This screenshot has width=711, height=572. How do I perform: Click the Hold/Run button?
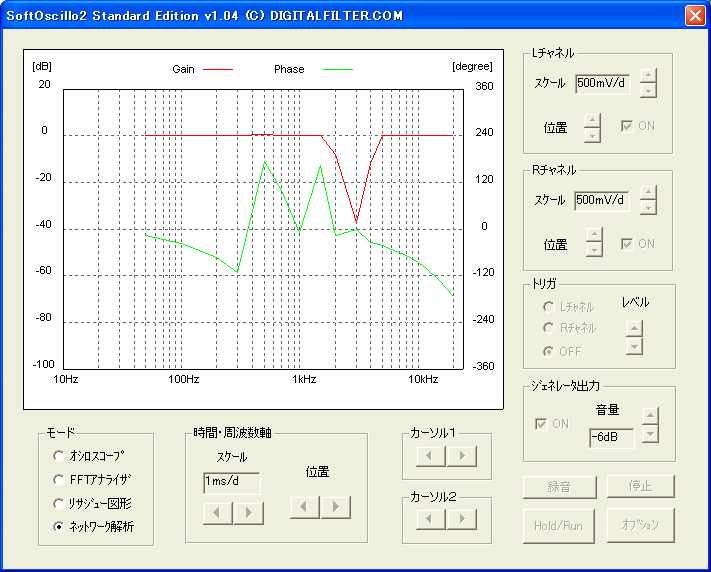(559, 526)
